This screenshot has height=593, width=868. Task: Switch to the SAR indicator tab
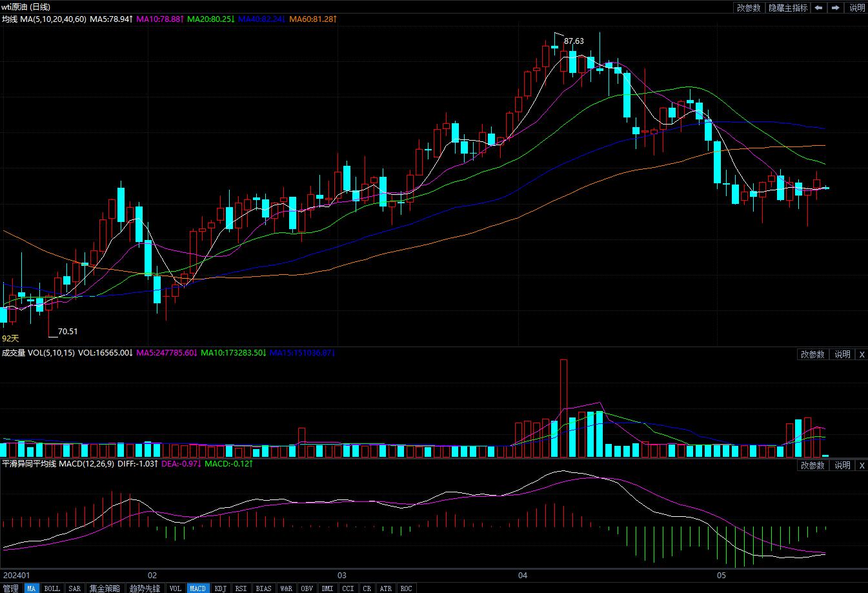75,588
